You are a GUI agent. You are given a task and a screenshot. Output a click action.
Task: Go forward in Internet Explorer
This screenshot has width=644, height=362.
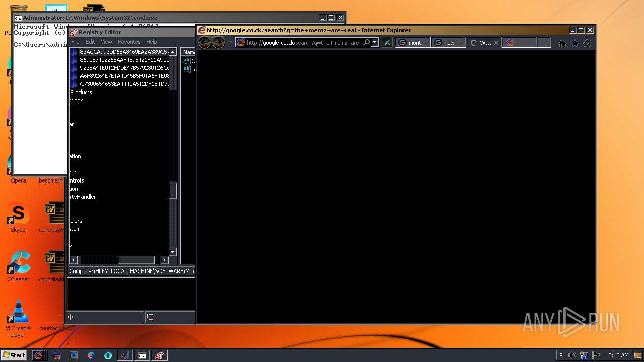(x=218, y=42)
